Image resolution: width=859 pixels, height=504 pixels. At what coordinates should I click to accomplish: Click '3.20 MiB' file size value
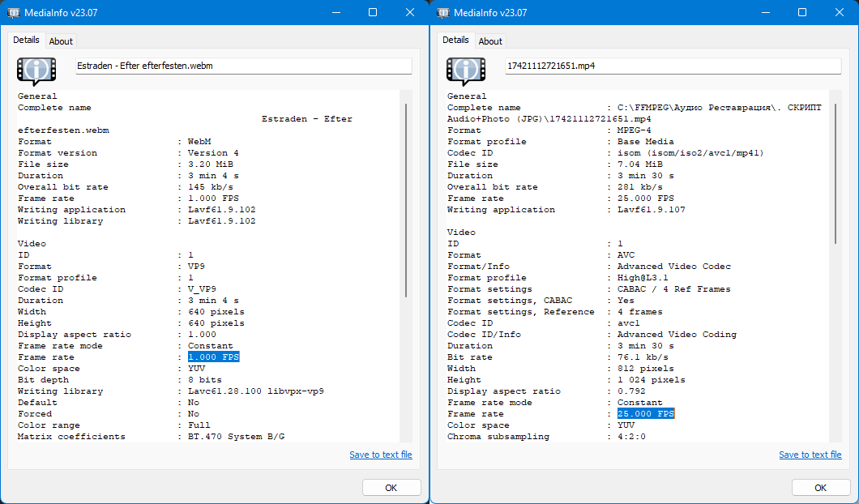click(211, 164)
